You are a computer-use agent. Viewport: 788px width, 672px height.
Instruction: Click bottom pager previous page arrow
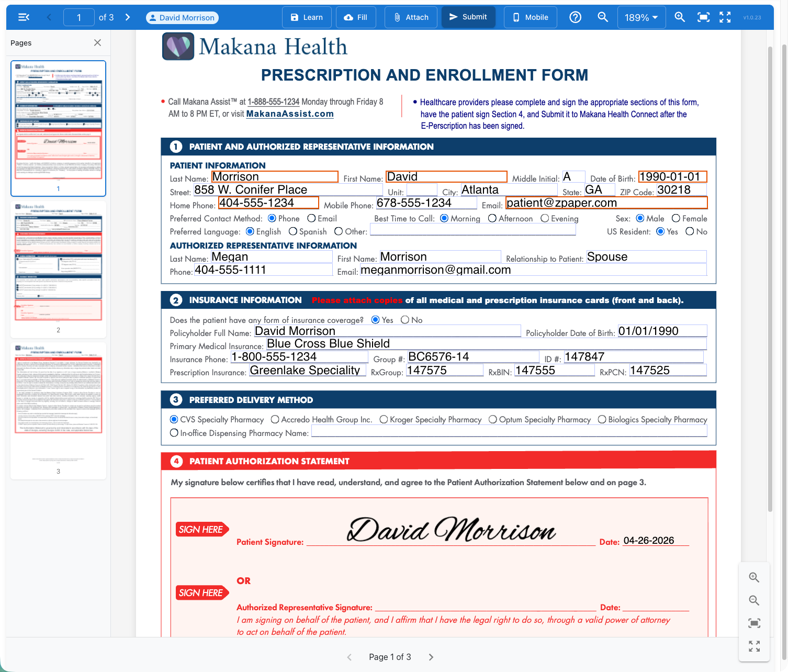click(x=350, y=657)
